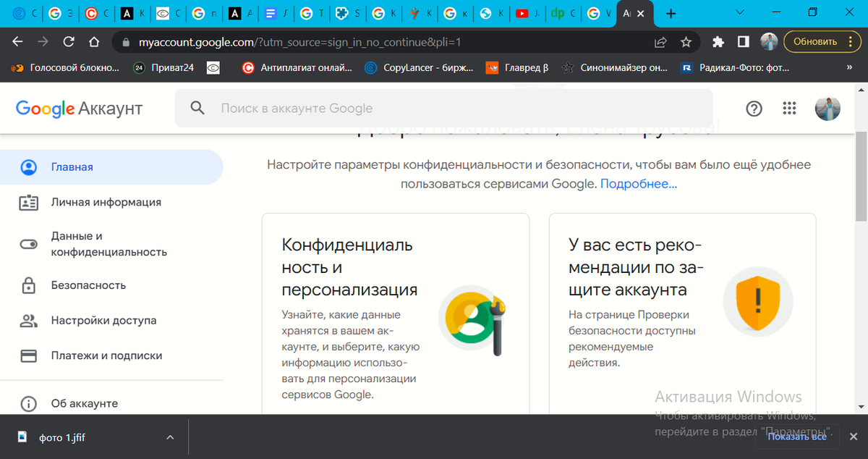The width and height of the screenshot is (868, 459).
Task: Close the active Google Account tab
Action: pos(640,14)
